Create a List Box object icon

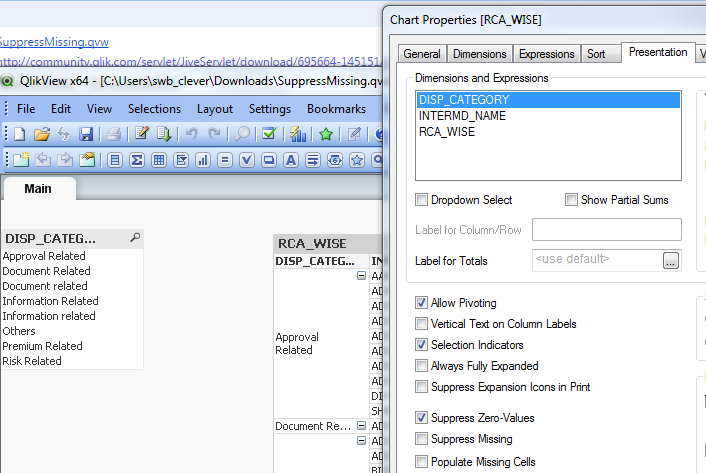click(x=115, y=160)
